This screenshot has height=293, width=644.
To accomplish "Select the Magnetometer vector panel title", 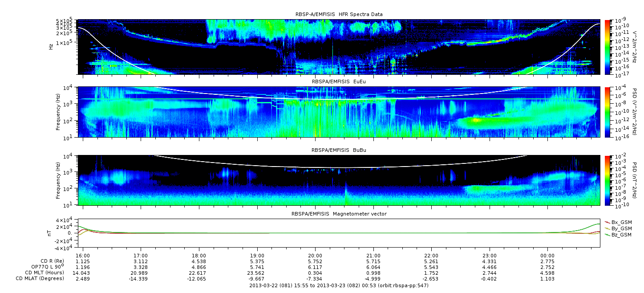I will click(339, 214).
